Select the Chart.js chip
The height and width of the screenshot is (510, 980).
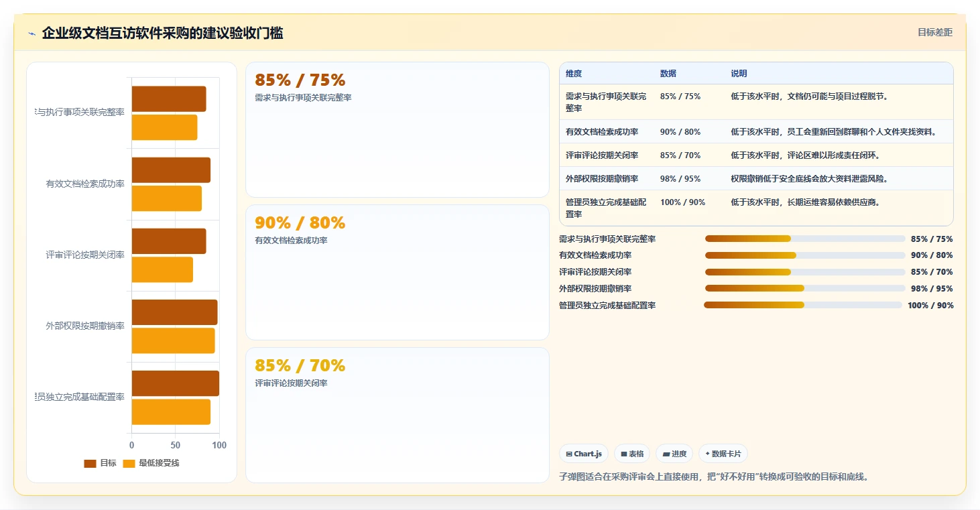click(584, 454)
